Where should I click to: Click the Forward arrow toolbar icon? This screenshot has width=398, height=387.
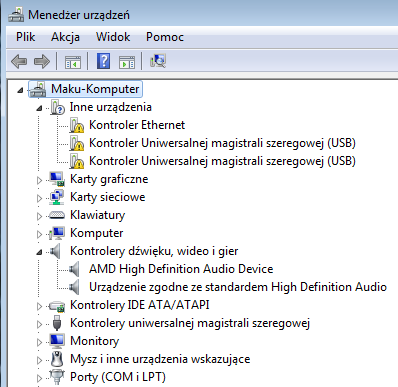point(42,62)
